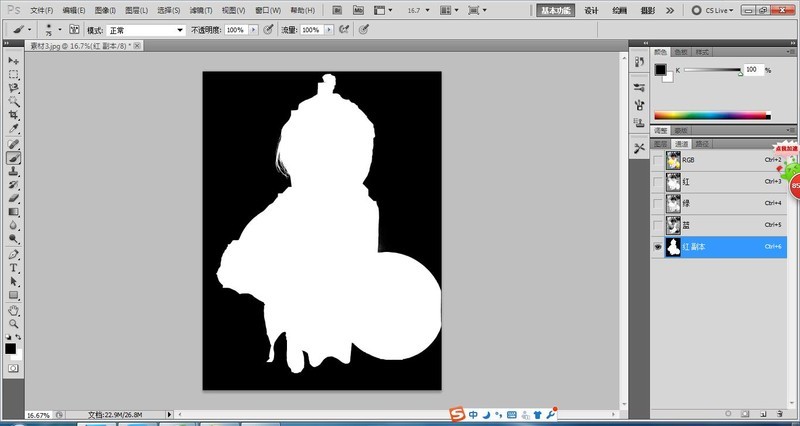
Task: Open the 模式 blend mode dropdown
Action: pos(179,31)
